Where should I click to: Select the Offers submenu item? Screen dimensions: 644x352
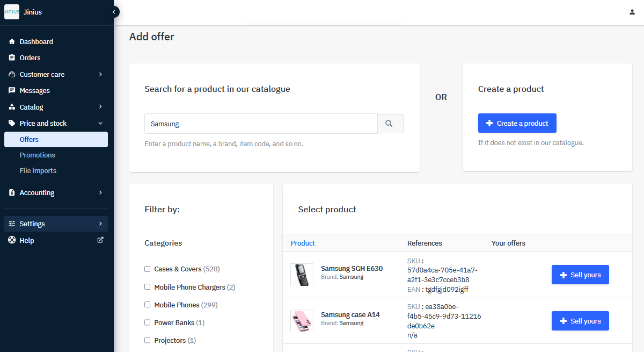[56, 139]
